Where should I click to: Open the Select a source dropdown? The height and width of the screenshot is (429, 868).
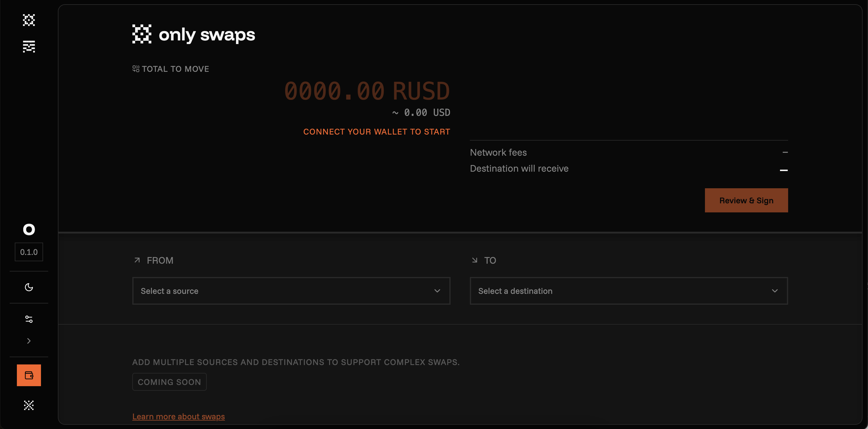pyautogui.click(x=291, y=291)
